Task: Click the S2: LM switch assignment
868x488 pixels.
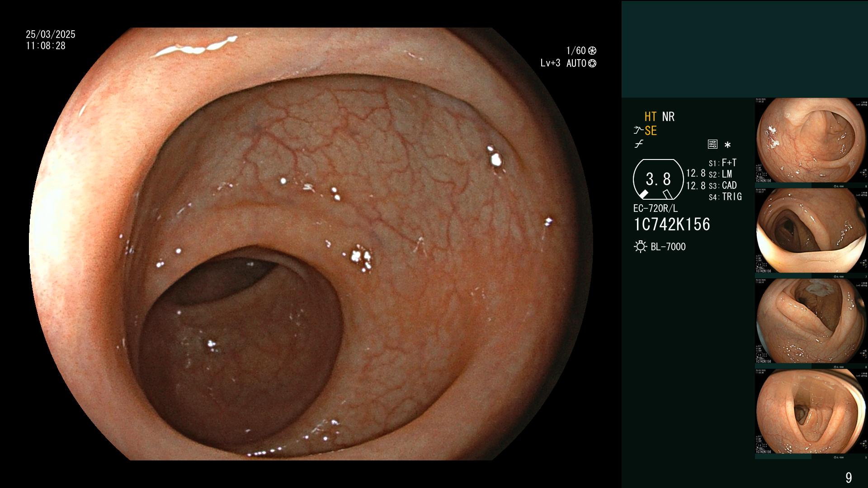Action: 721,174
